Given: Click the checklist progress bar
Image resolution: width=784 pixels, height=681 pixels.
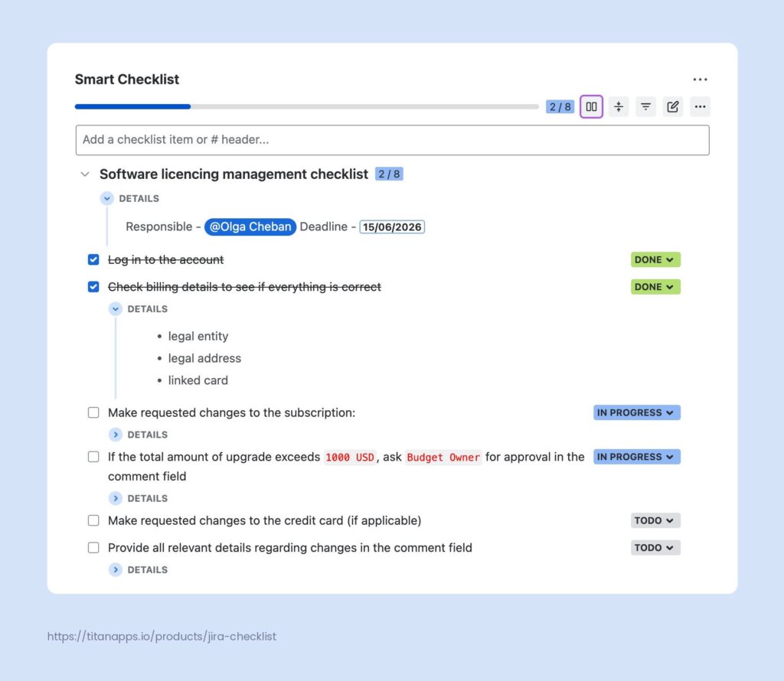Looking at the screenshot, I should tap(306, 106).
